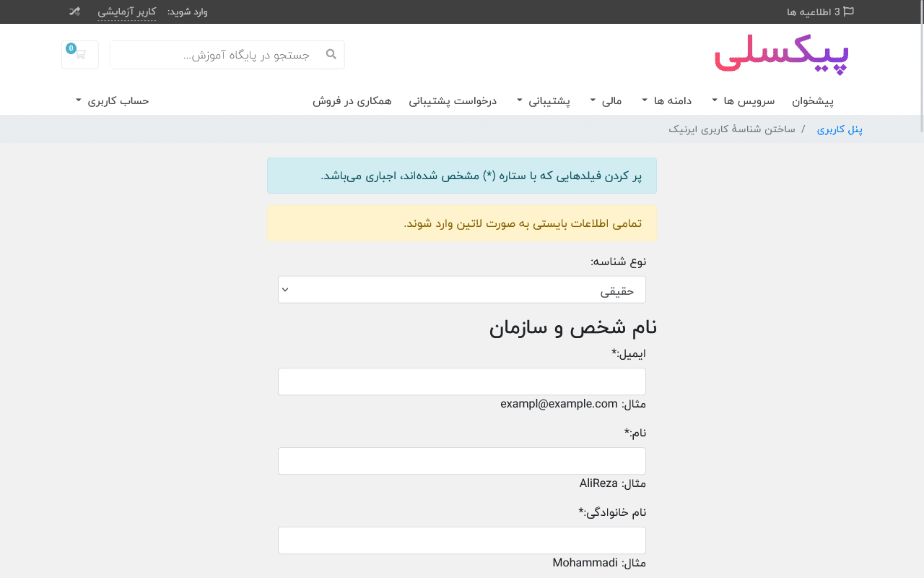The height and width of the screenshot is (578, 924).
Task: Click the ایمیل input field
Action: (x=462, y=381)
